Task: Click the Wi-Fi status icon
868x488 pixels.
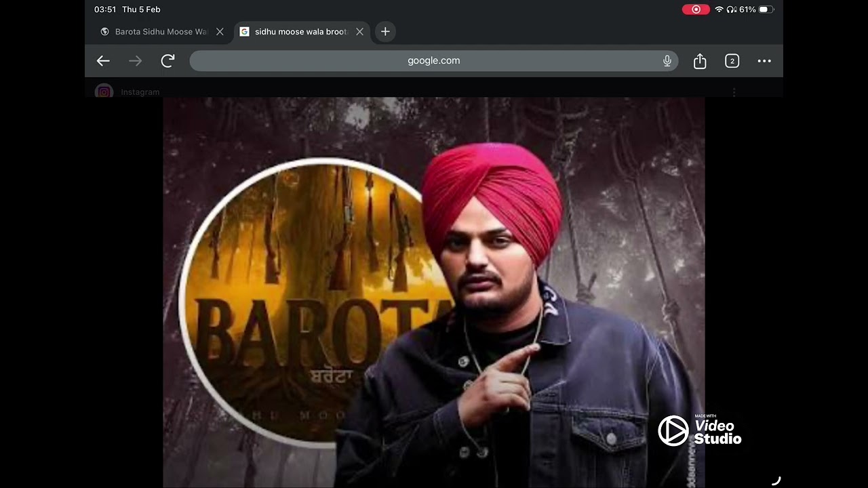Action: tap(719, 9)
